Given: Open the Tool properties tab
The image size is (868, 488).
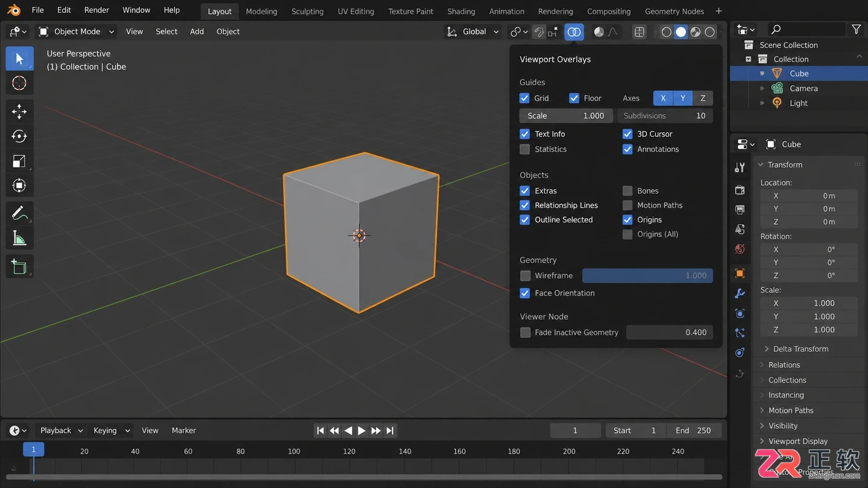Looking at the screenshot, I should pyautogui.click(x=740, y=167).
